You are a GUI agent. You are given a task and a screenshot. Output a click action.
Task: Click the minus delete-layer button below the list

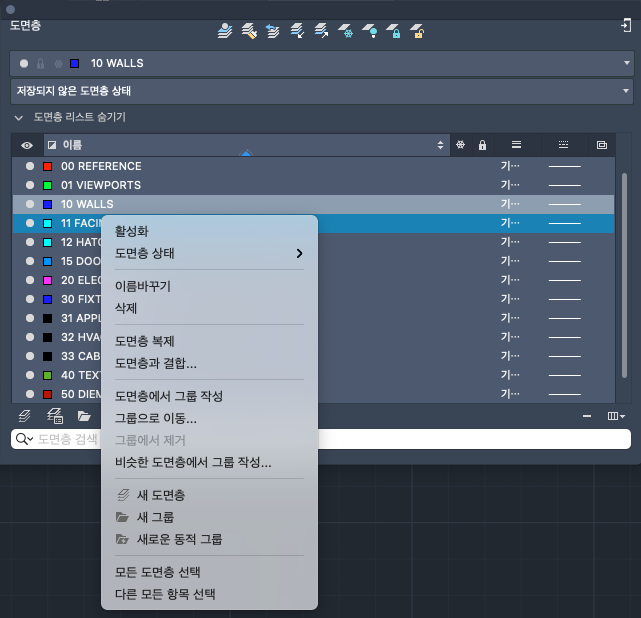click(x=587, y=416)
